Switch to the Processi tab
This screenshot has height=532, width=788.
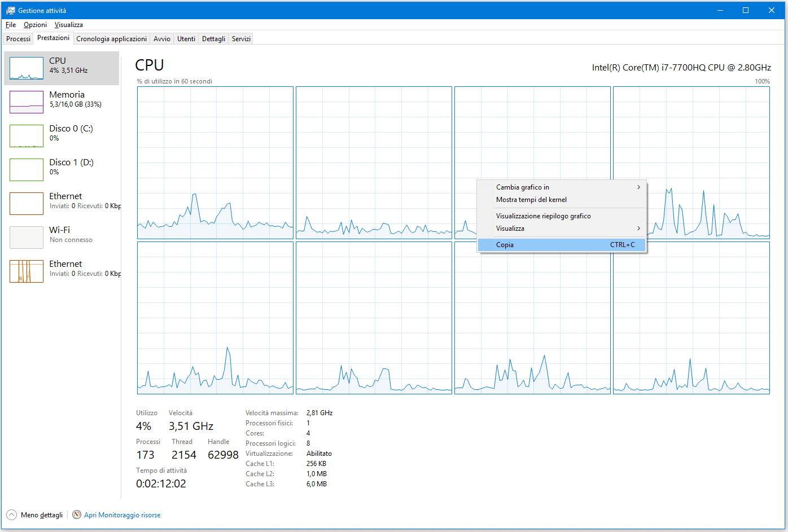tap(18, 39)
